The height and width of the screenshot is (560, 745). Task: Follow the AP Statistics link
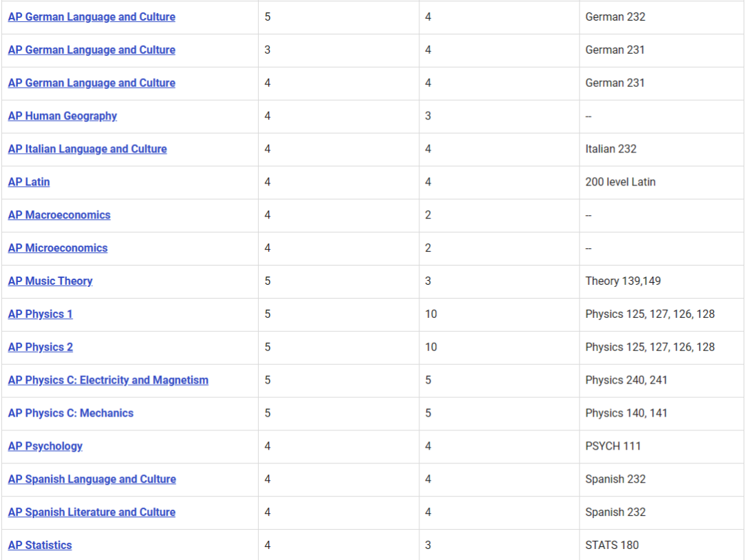point(40,546)
